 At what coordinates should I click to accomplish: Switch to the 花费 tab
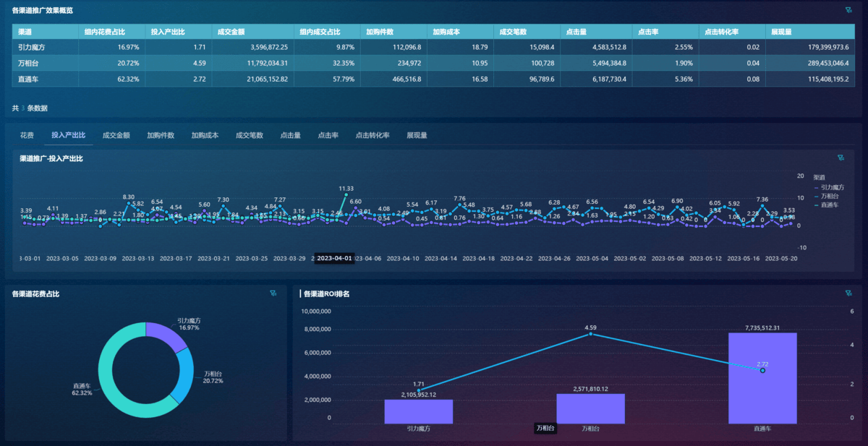tap(27, 135)
